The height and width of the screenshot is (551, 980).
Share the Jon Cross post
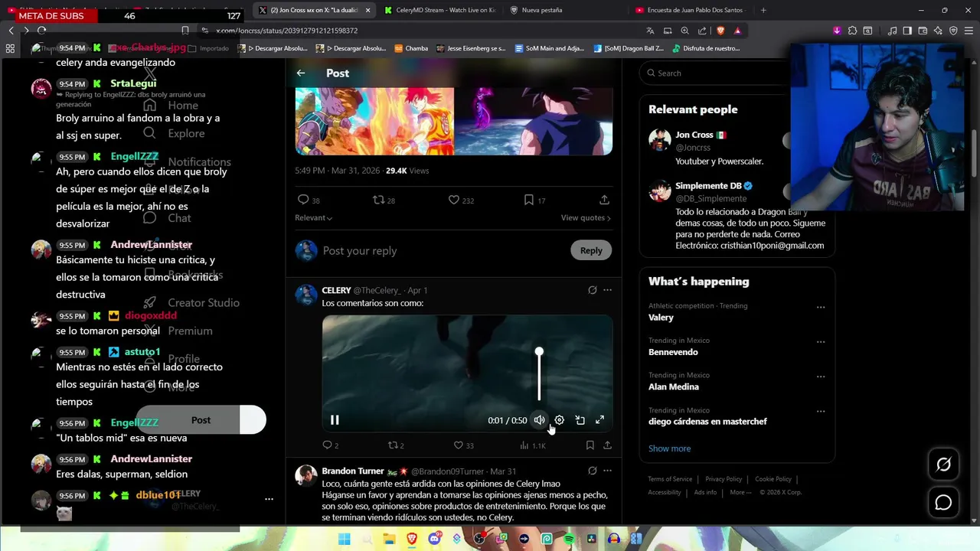[x=604, y=200]
